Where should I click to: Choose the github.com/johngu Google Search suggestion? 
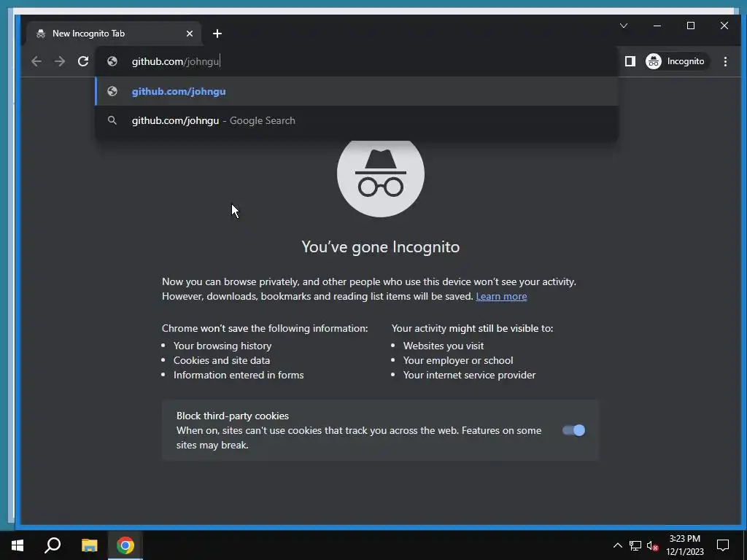click(356, 120)
